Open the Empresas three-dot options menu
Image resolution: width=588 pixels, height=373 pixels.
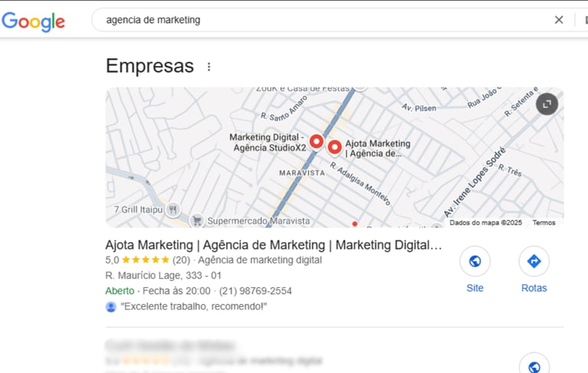[x=209, y=67]
